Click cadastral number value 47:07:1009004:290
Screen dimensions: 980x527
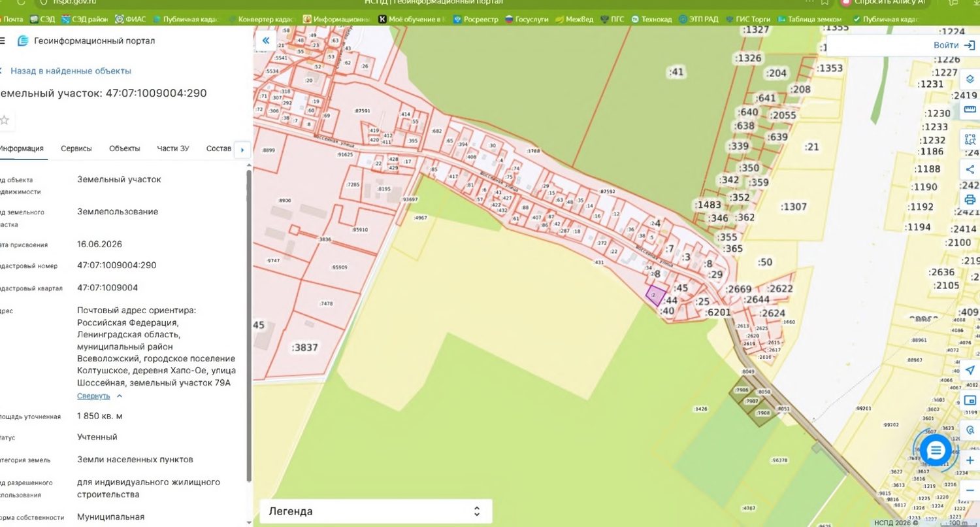tap(117, 265)
